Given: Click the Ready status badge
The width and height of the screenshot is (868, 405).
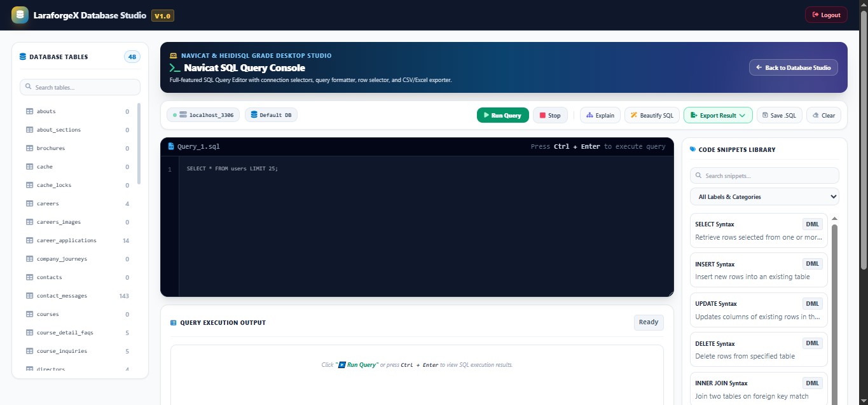Looking at the screenshot, I should [x=649, y=322].
